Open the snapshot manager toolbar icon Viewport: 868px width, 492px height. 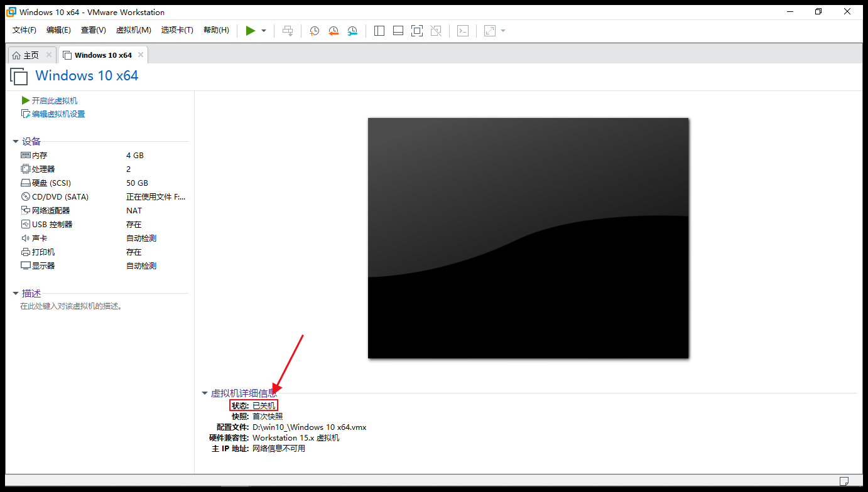(352, 31)
